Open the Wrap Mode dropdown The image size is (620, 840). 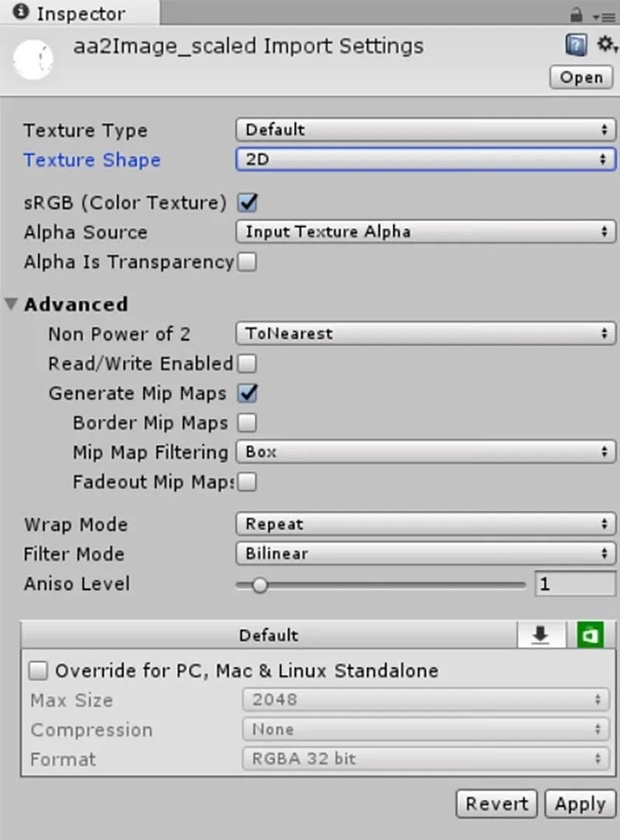tap(425, 524)
